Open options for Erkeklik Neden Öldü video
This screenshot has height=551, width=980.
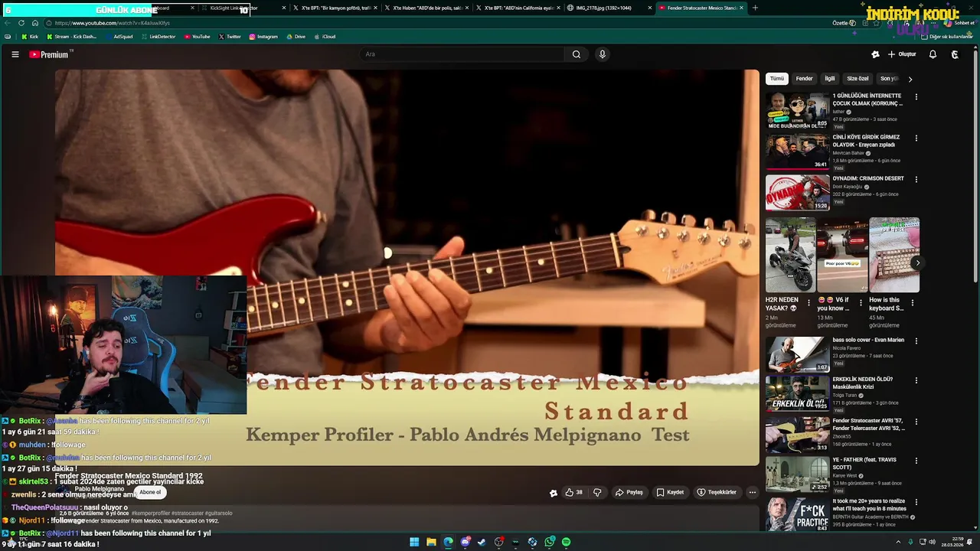tap(916, 381)
